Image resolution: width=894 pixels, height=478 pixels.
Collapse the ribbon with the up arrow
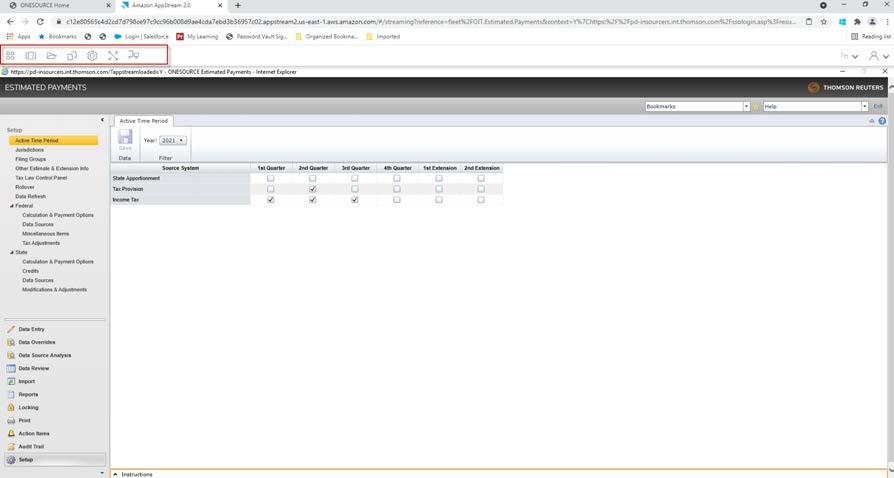click(872, 121)
